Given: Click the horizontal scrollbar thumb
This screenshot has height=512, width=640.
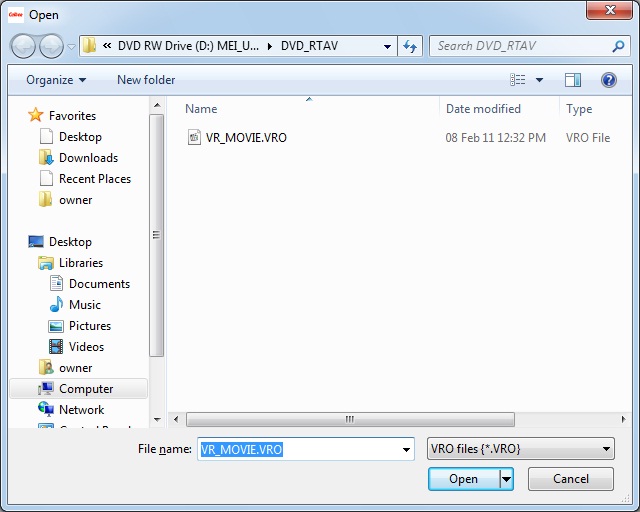Looking at the screenshot, I should pyautogui.click(x=350, y=419).
